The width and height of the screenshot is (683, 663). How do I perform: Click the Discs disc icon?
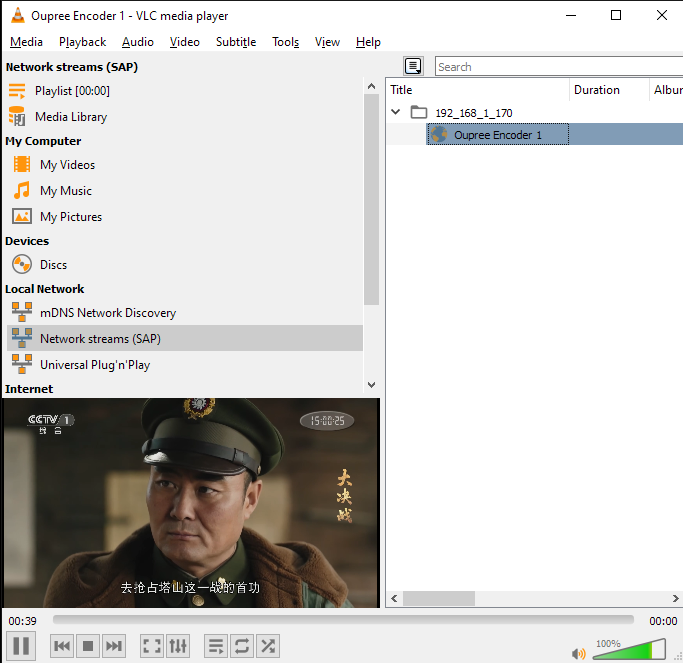point(22,264)
